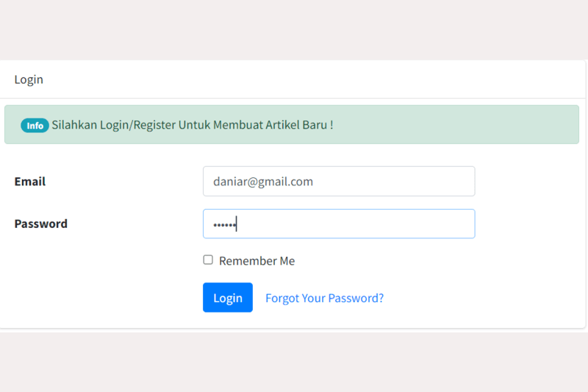Place cursor in daniar@gmail.com text
Screen dimensions: 588x392
[x=263, y=182]
